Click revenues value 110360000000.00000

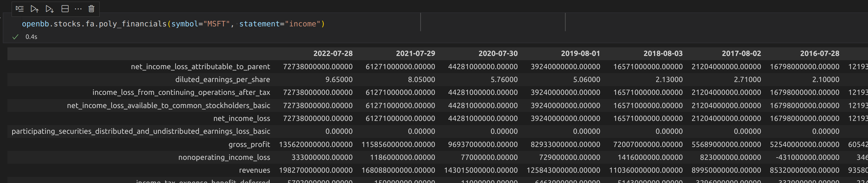click(646, 170)
